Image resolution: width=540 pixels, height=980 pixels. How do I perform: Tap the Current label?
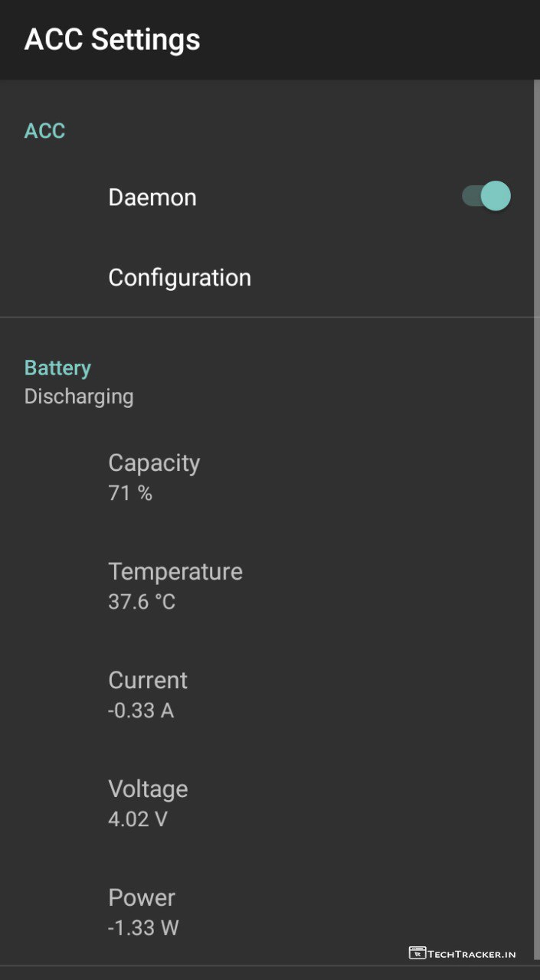pyautogui.click(x=148, y=680)
